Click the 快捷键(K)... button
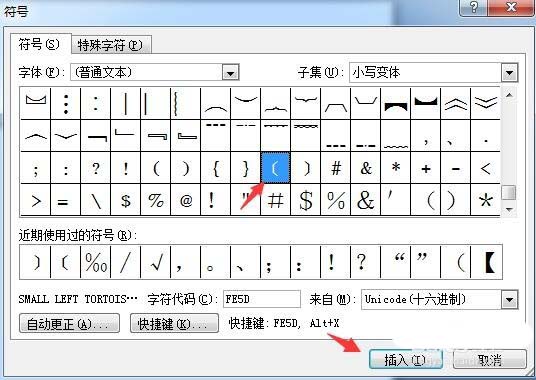Image resolution: width=536 pixels, height=380 pixels. pos(174,324)
